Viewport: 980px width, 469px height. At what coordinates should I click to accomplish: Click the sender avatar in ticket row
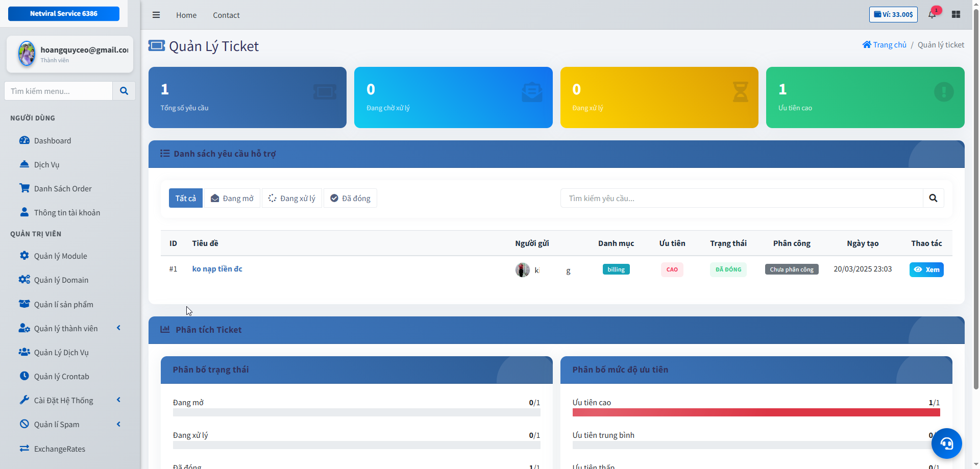pos(522,269)
